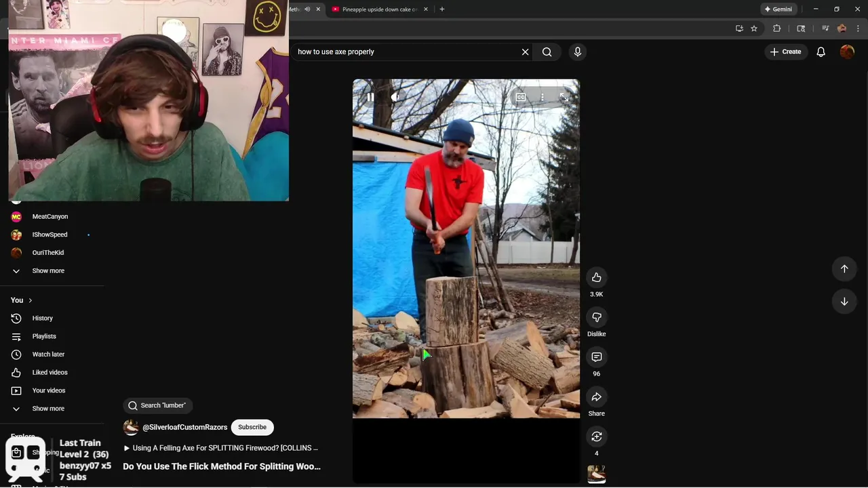Open the remix button showing 4

pos(597,436)
